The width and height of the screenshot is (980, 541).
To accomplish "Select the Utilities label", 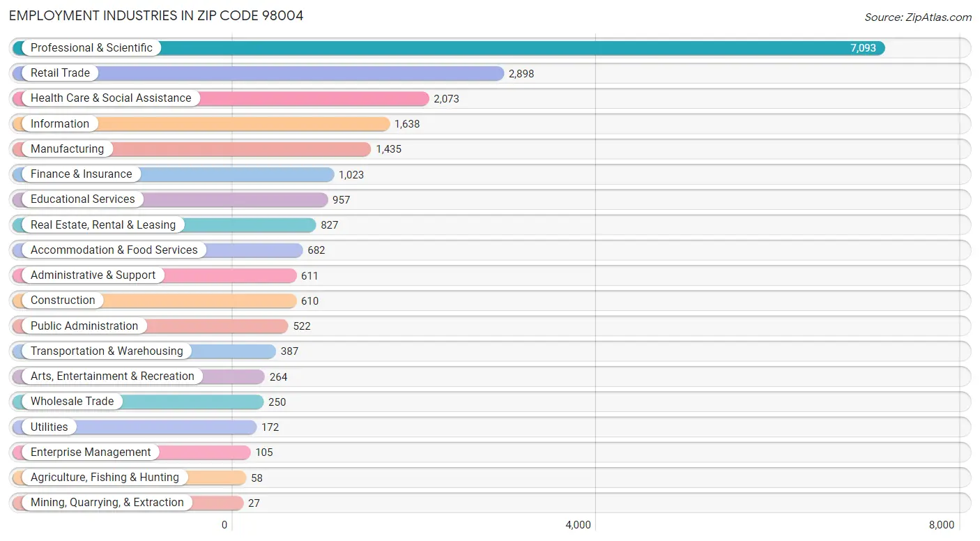I will (49, 427).
